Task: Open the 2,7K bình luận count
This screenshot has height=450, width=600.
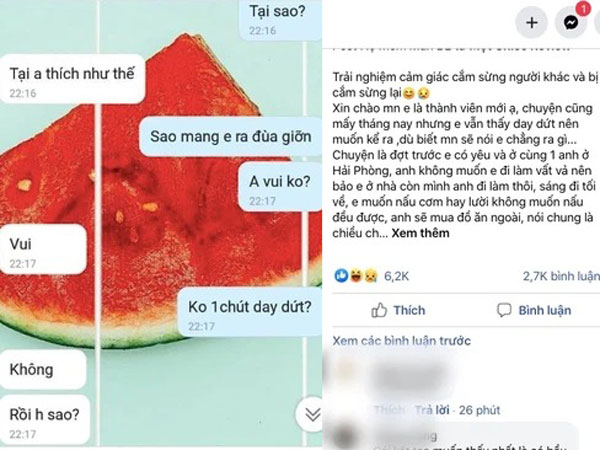Action: [x=561, y=276]
